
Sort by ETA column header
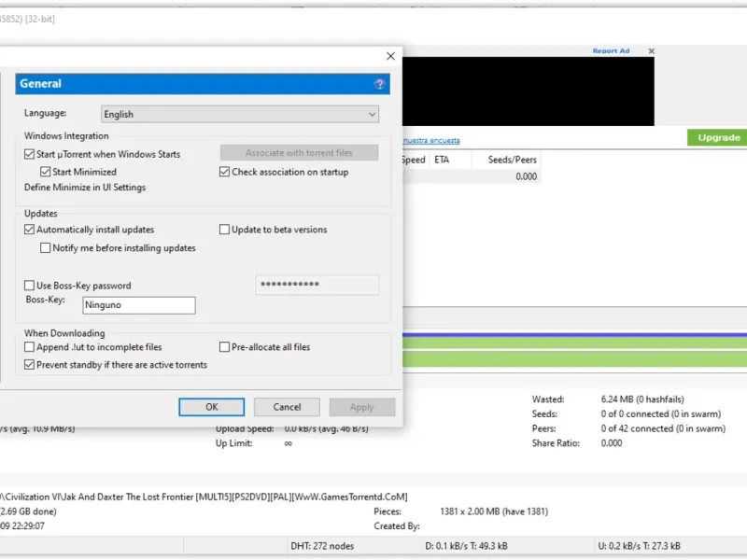tap(451, 160)
